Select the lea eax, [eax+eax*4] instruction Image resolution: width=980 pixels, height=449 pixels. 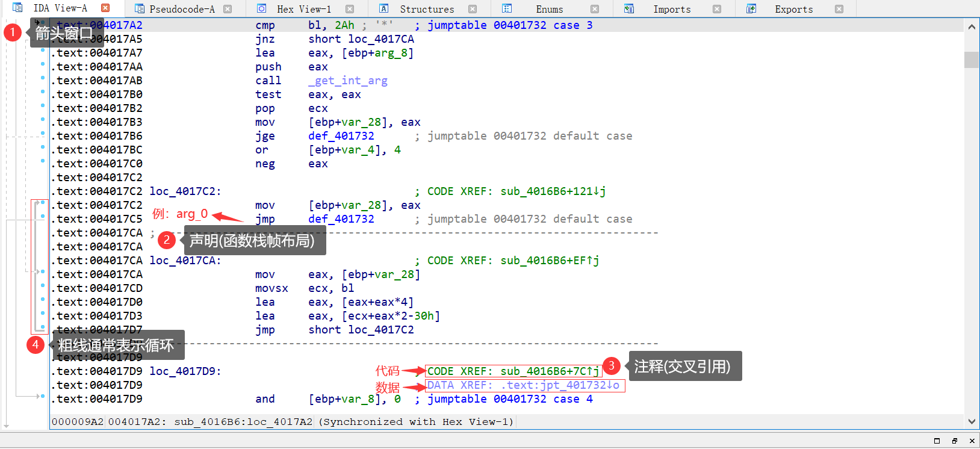tap(335, 302)
